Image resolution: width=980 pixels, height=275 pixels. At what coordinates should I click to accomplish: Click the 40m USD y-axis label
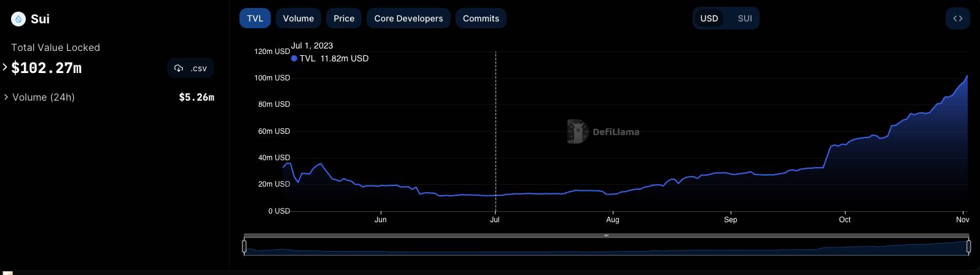pos(274,158)
